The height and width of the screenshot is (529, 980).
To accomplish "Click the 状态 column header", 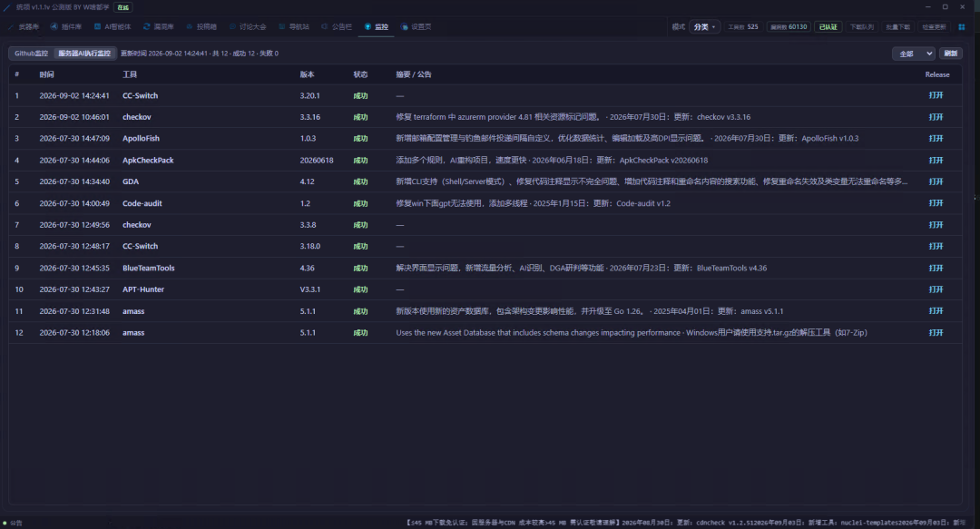I will pyautogui.click(x=360, y=74).
